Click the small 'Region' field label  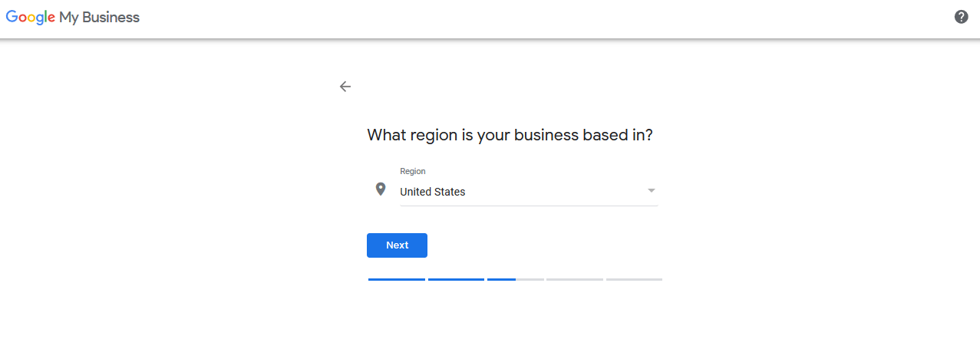coord(413,172)
